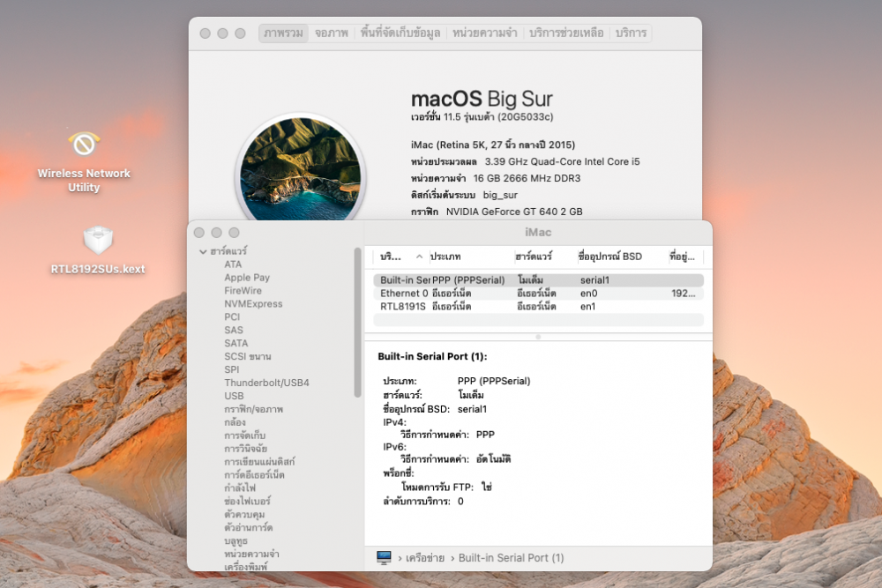Select FireWire in the sidebar
Image resolution: width=882 pixels, height=588 pixels.
(243, 291)
